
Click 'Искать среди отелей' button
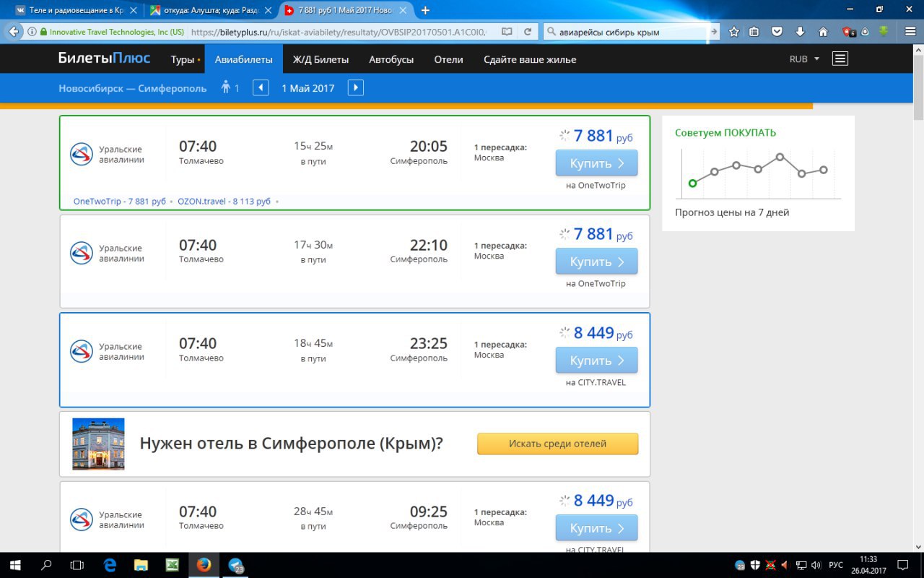(x=557, y=444)
